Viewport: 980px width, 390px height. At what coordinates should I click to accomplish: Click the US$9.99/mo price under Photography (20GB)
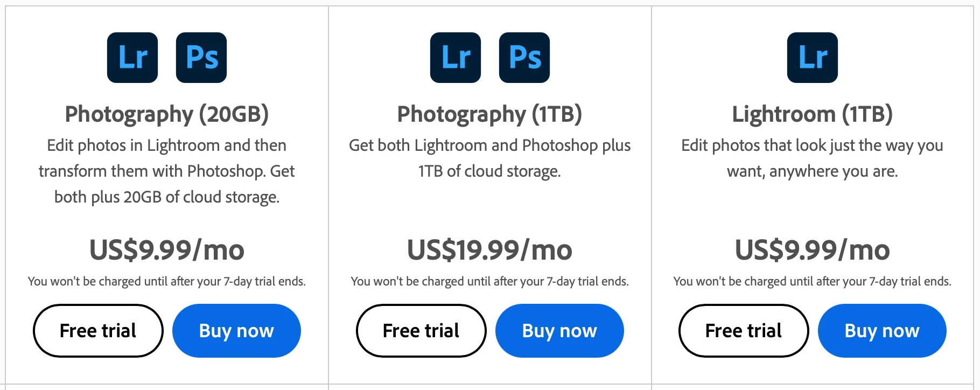pos(167,250)
